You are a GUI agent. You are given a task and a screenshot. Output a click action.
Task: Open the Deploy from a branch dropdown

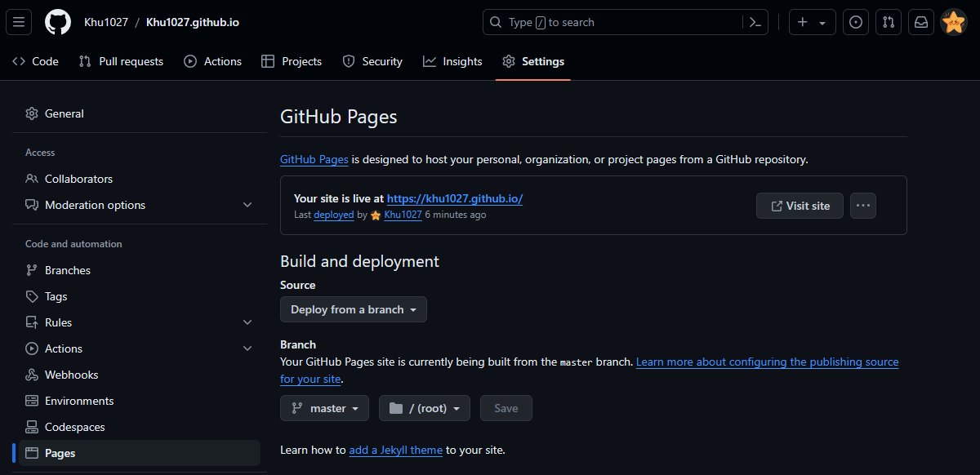point(354,309)
